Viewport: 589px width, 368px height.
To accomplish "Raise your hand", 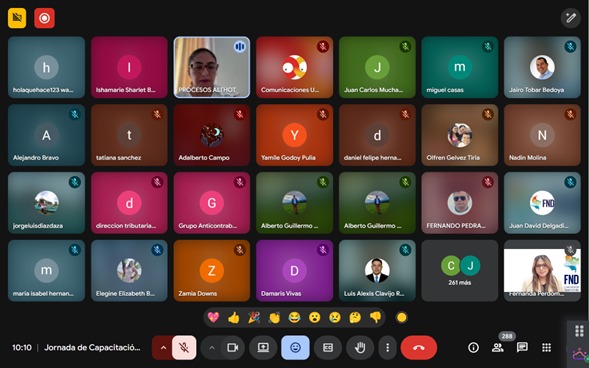I will [360, 348].
